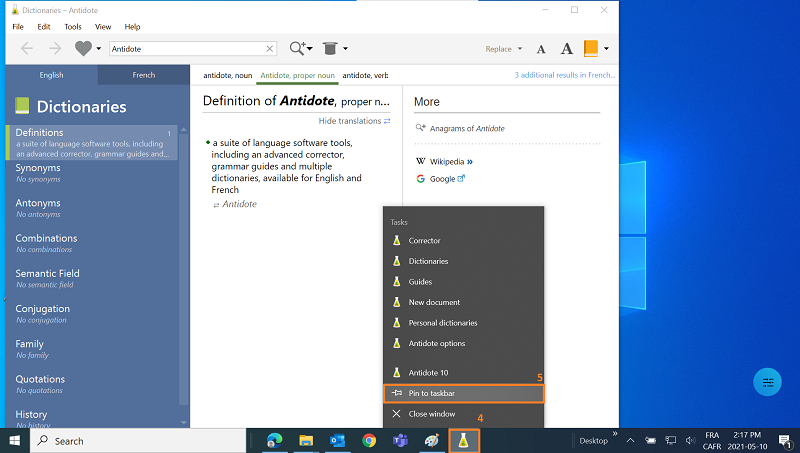Open Microsoft Edge from the taskbar
Screen dimensions: 800x453
[x=275, y=440]
